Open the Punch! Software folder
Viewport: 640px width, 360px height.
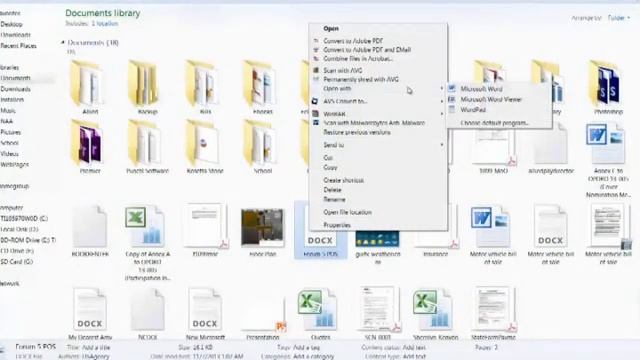[147, 146]
